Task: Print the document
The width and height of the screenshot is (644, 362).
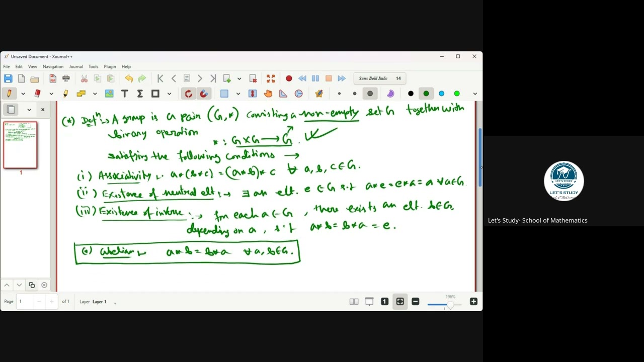Action: pyautogui.click(x=66, y=78)
